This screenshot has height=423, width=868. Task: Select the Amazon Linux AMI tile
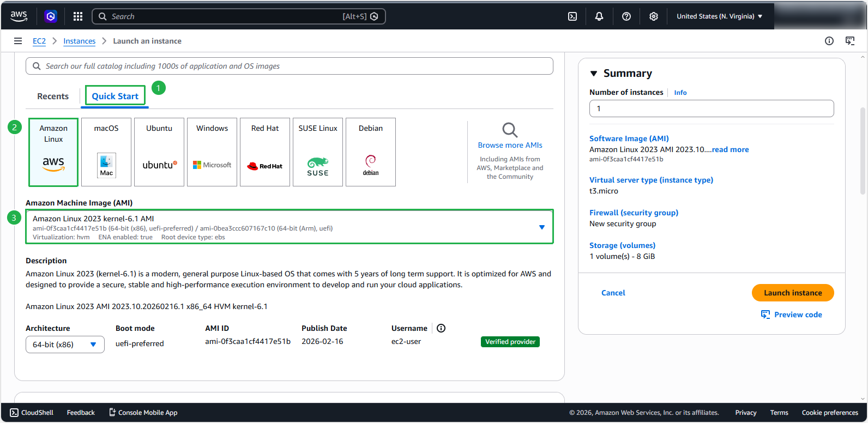pyautogui.click(x=53, y=152)
